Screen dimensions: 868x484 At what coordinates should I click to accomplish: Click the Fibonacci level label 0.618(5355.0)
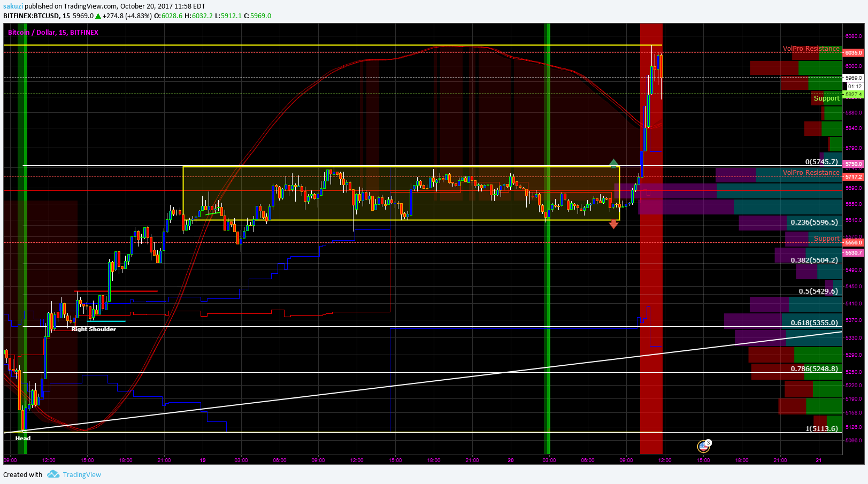(815, 323)
